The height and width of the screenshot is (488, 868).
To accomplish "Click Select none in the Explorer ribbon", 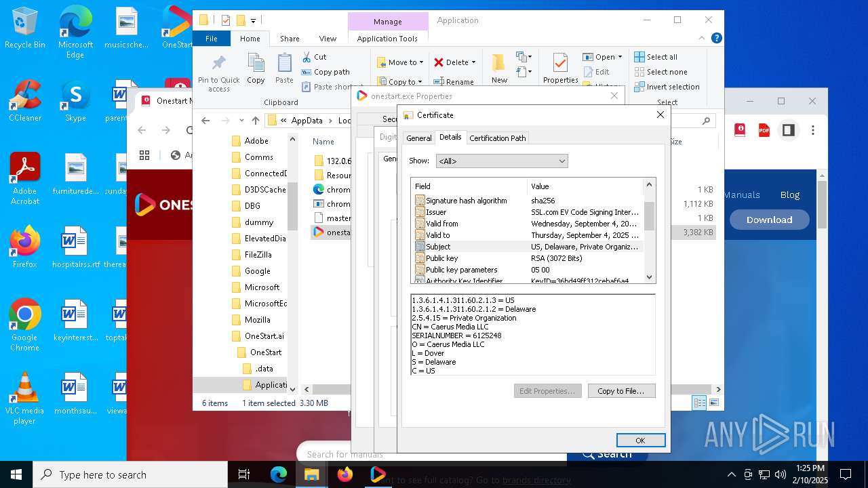I will pyautogui.click(x=660, y=72).
